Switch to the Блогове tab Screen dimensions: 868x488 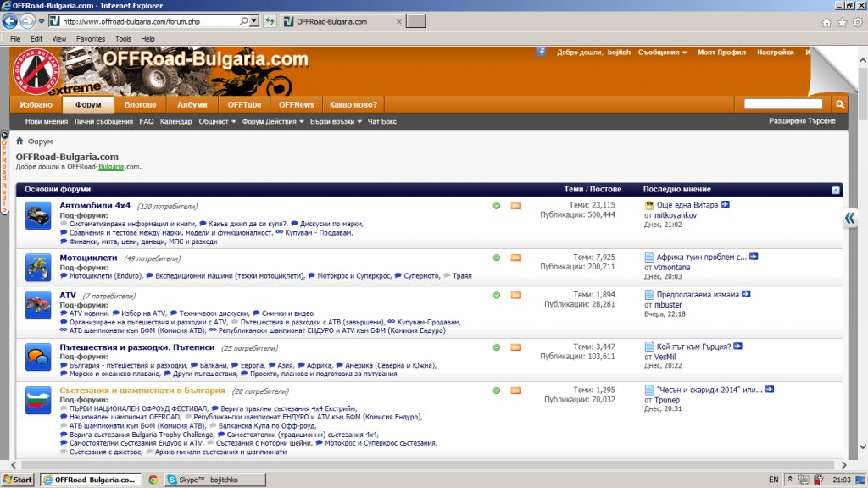click(140, 104)
